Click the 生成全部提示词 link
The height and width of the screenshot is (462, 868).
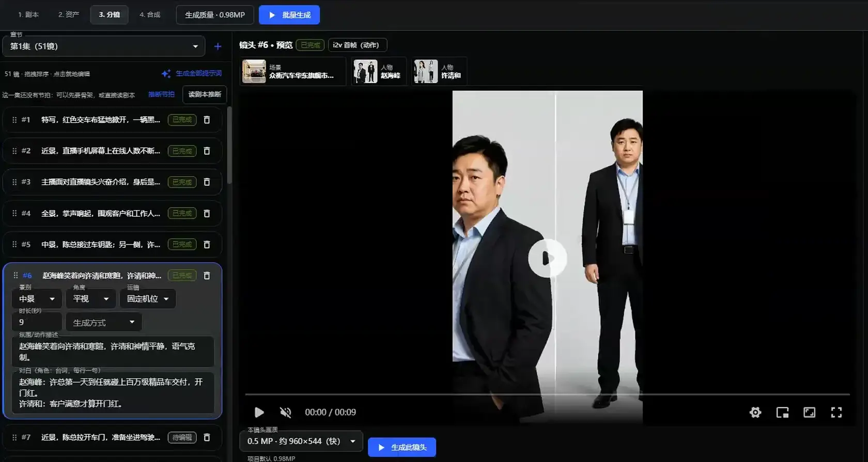tap(199, 74)
